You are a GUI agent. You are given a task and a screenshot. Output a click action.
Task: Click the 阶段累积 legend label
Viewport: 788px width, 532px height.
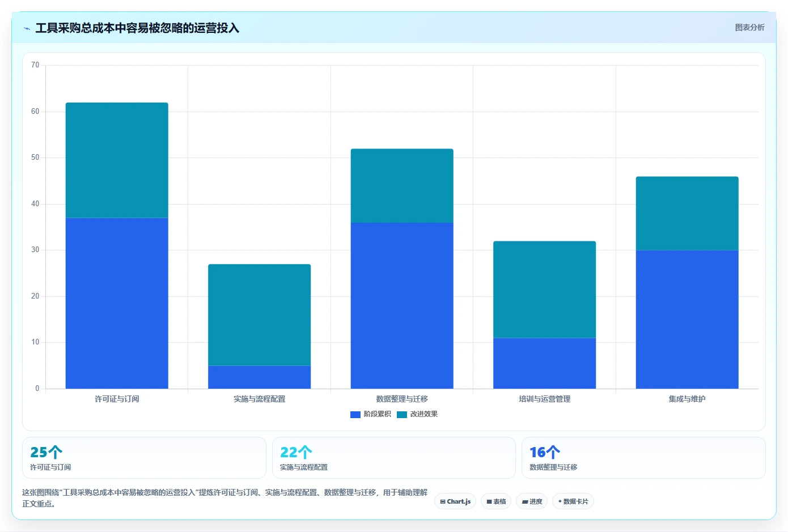click(377, 414)
